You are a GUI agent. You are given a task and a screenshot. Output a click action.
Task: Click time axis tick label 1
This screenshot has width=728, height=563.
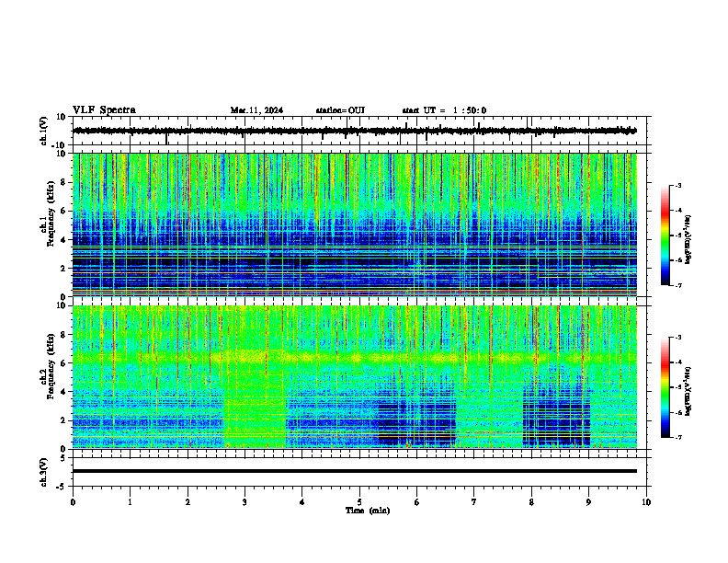point(130,502)
